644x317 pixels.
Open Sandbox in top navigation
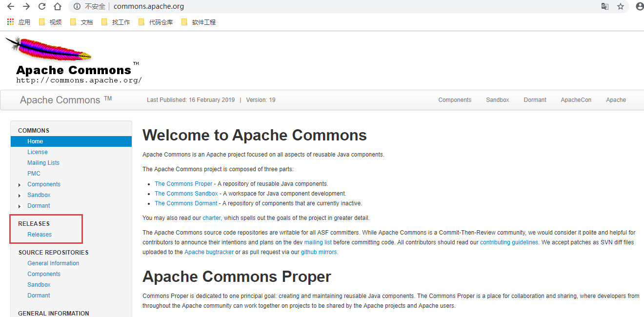coord(498,100)
